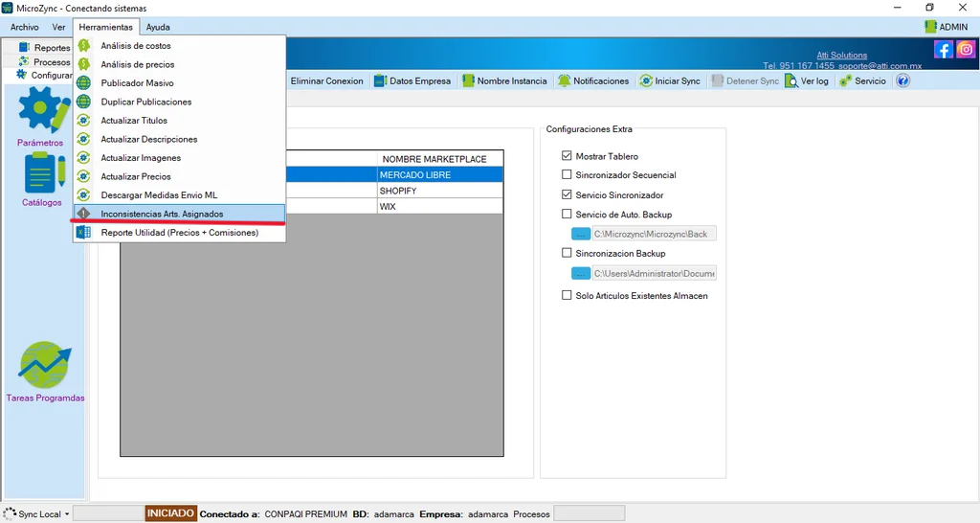Click icon beside Análisis de precios

84,64
